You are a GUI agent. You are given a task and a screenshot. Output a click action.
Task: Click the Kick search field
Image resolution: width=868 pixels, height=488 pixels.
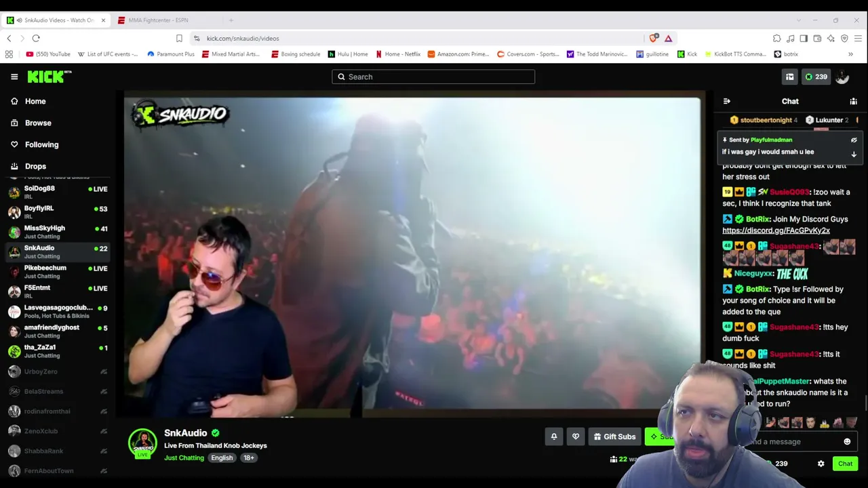(433, 77)
